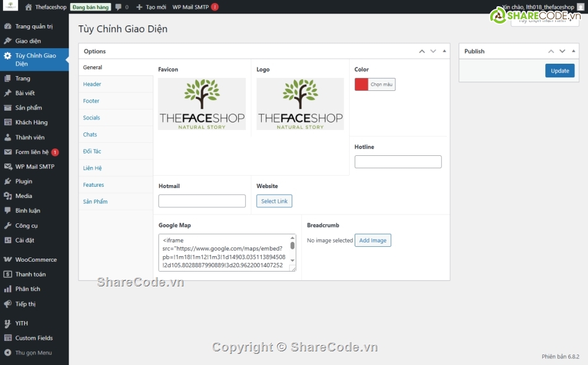Switch to the Footer options tab

click(116, 101)
